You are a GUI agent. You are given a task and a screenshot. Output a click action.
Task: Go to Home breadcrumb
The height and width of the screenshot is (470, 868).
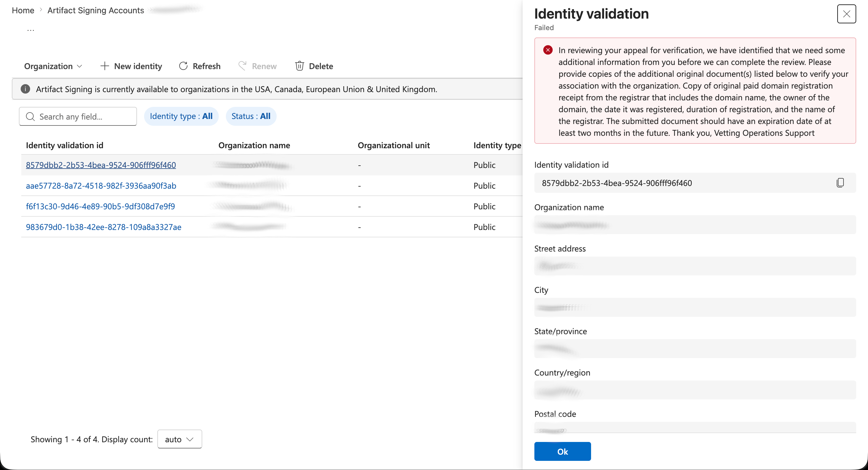(x=23, y=10)
